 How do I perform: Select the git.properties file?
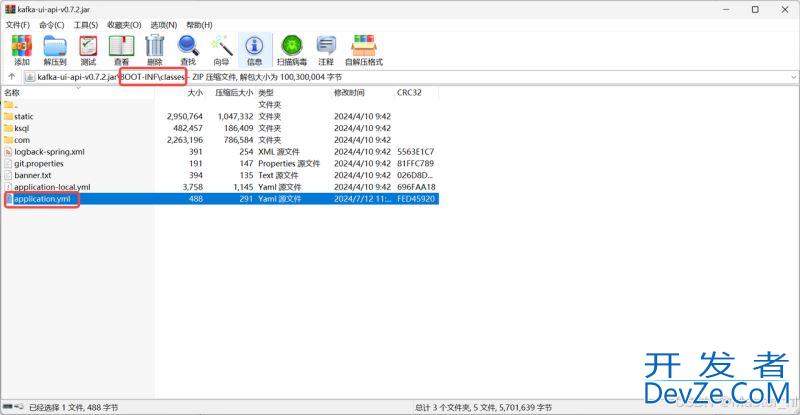[x=220, y=163]
